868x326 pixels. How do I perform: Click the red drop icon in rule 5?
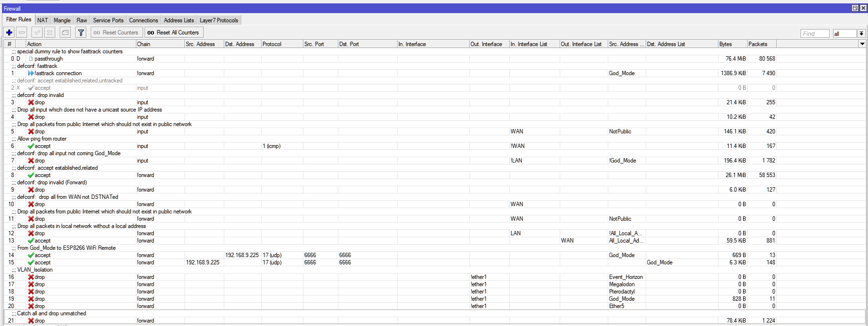pos(31,131)
